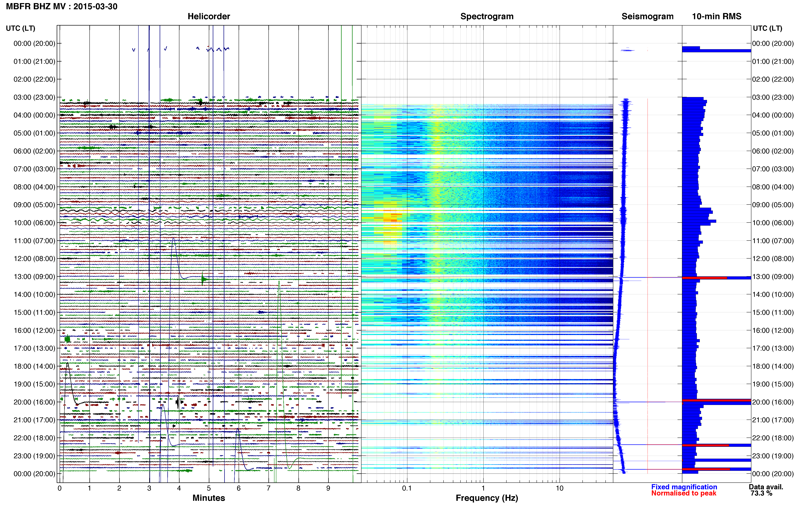The width and height of the screenshot is (812, 508).
Task: Click the 'Seismogram' panel heading
Action: 647,16
